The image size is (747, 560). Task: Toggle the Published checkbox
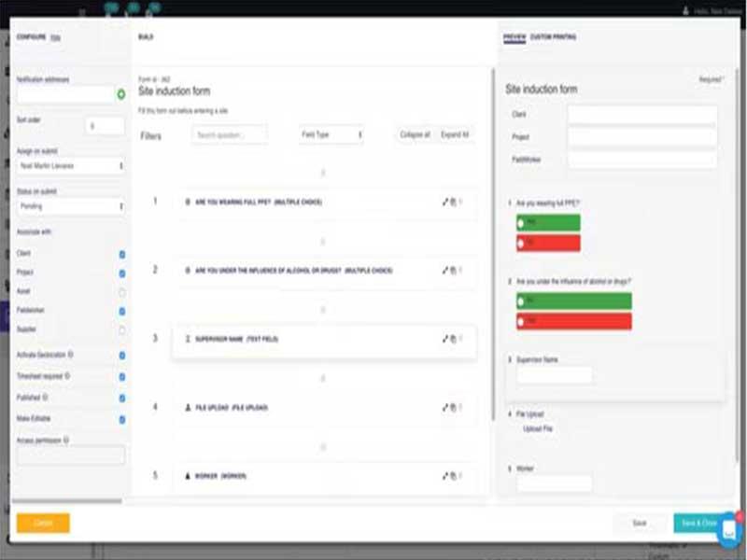coord(122,399)
